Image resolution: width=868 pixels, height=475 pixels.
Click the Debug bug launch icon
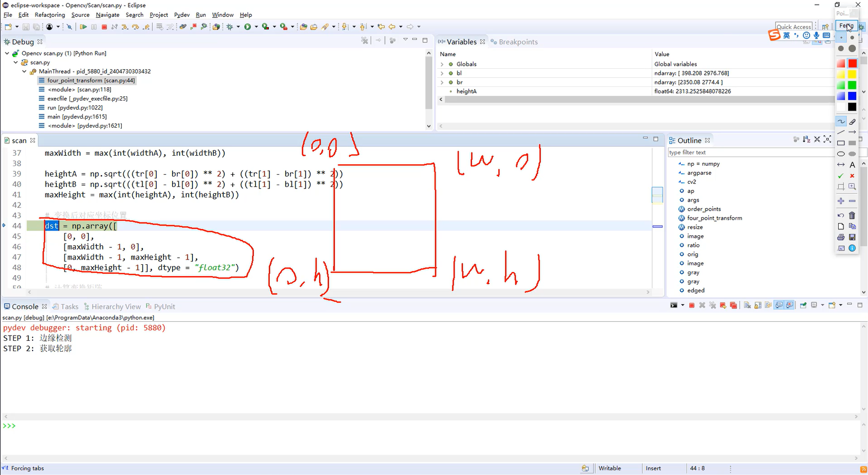click(230, 27)
